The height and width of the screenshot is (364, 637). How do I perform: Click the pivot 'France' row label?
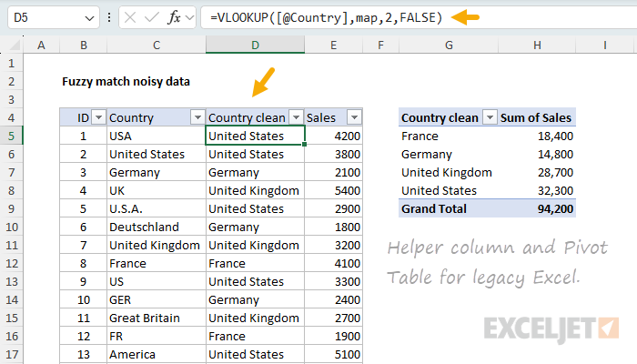[x=420, y=136]
